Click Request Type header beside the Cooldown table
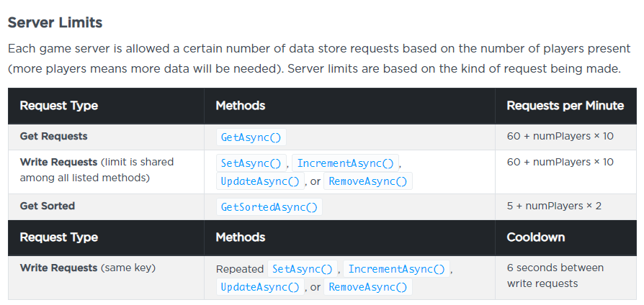 (59, 237)
